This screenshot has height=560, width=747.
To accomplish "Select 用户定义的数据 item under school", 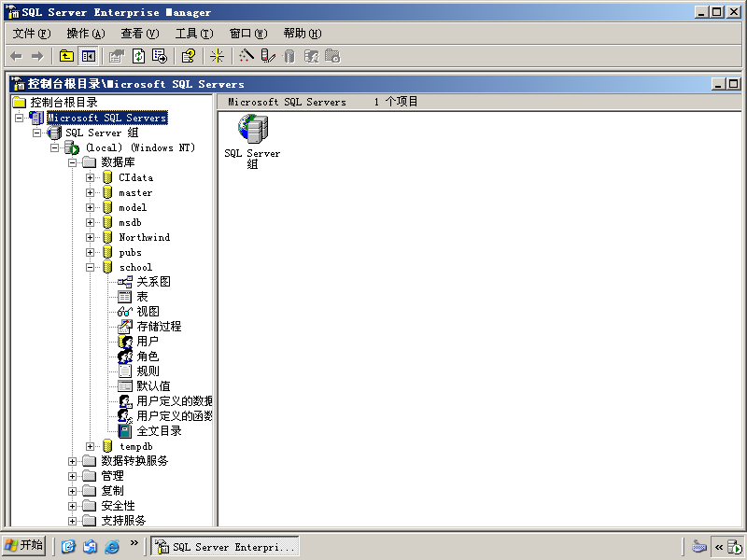I will (175, 401).
